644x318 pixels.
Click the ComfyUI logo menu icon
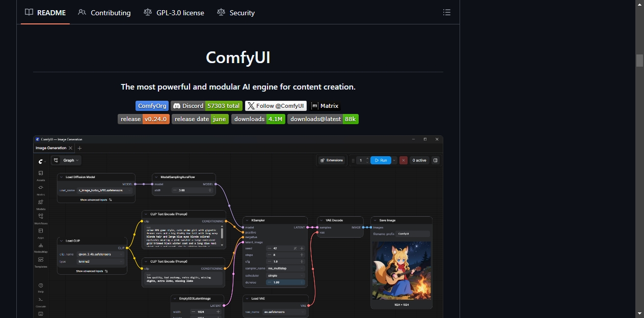click(x=41, y=161)
